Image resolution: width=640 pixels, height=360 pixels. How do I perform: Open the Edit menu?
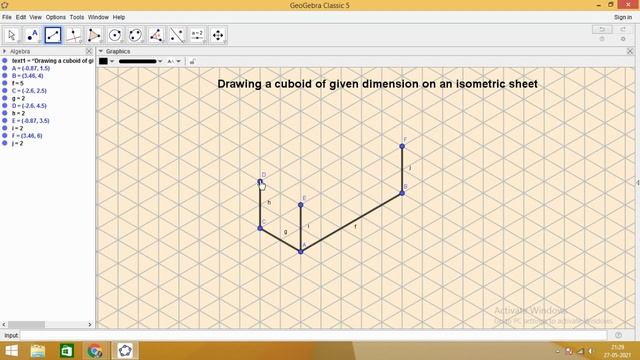[x=21, y=17]
